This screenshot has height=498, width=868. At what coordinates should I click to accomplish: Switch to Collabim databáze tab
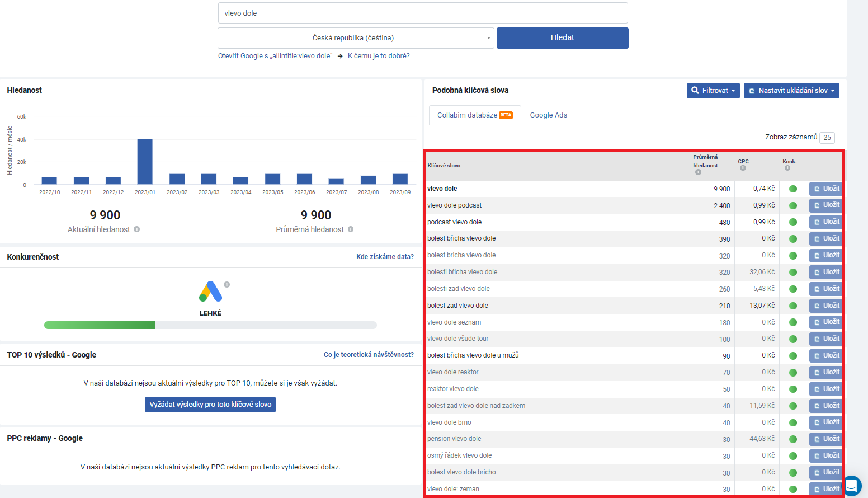[474, 115]
